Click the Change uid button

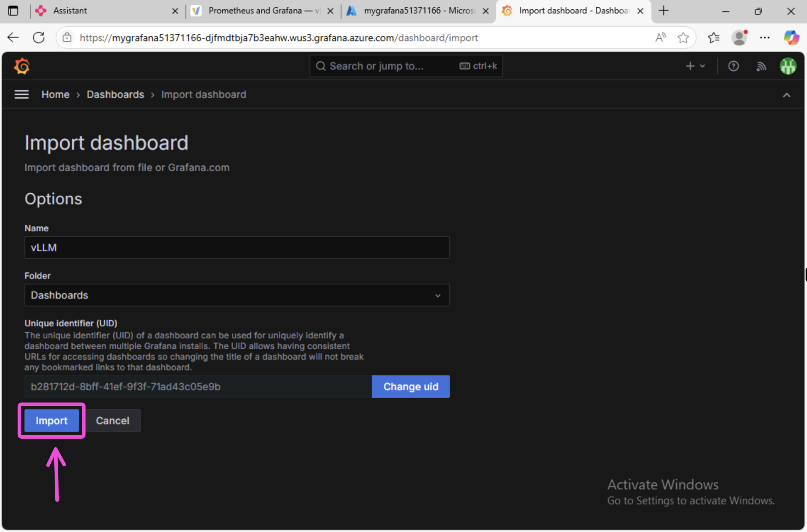411,386
